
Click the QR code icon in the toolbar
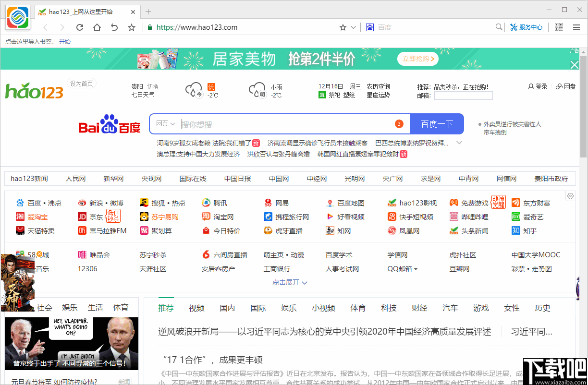pos(558,27)
